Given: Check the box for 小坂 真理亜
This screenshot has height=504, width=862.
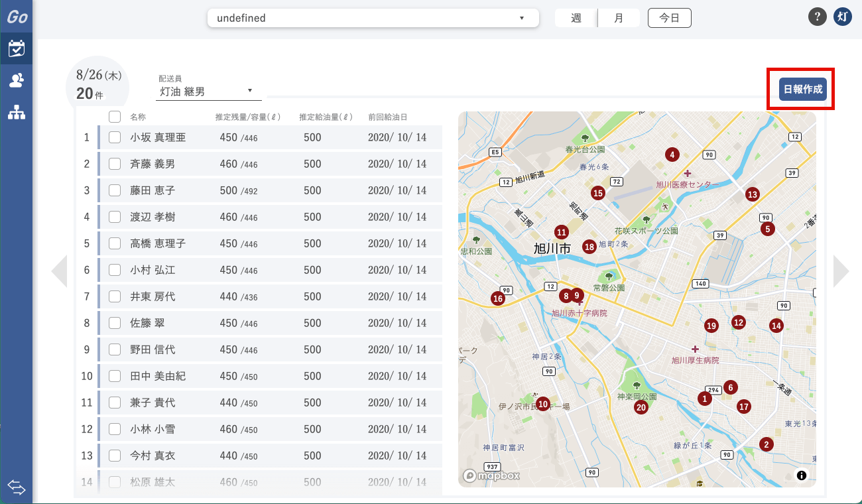Looking at the screenshot, I should pyautogui.click(x=115, y=137).
